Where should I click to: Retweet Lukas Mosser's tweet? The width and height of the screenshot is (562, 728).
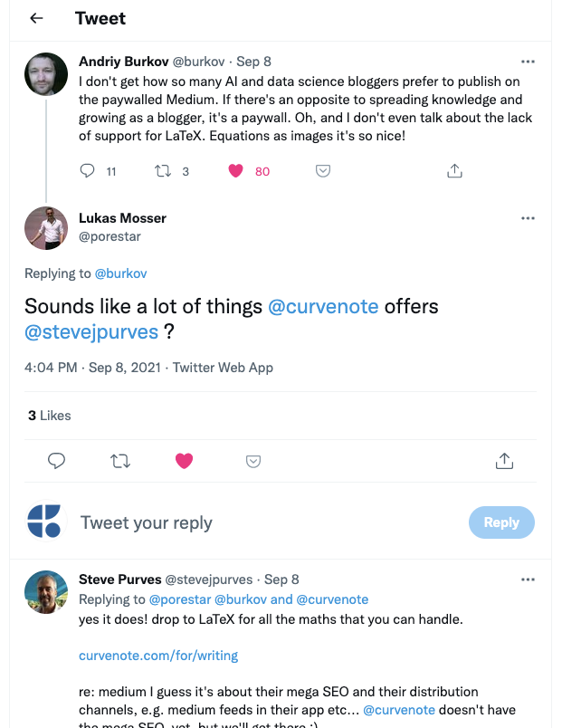point(119,461)
